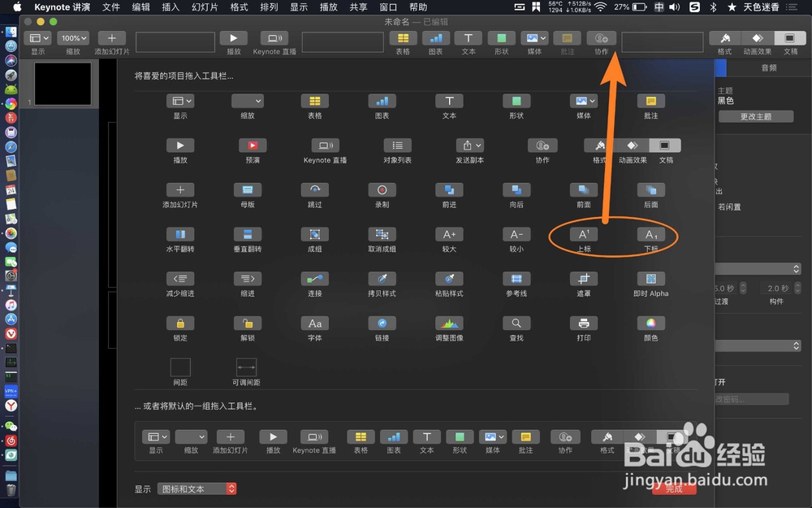
Task: Open the 发送副本 send copy dropdown
Action: 469,145
